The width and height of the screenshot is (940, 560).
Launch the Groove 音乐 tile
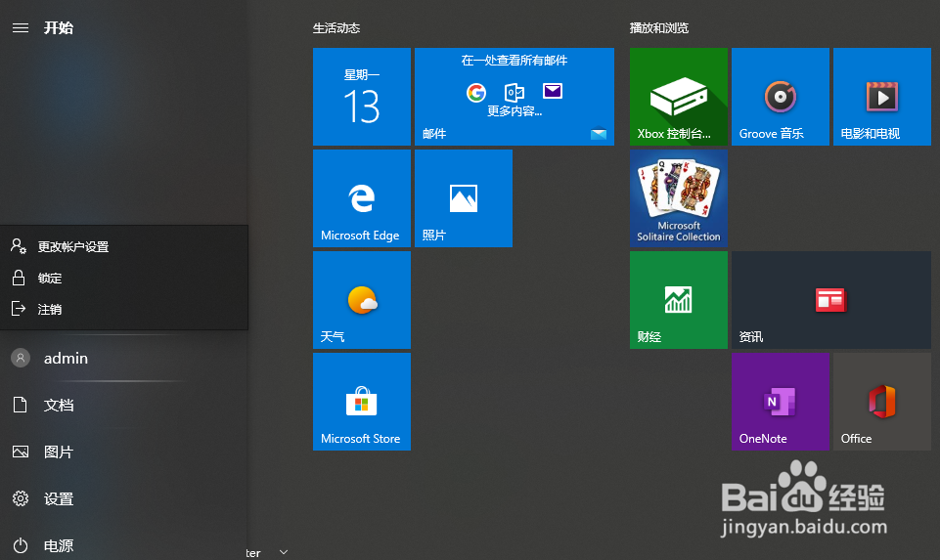coord(781,97)
